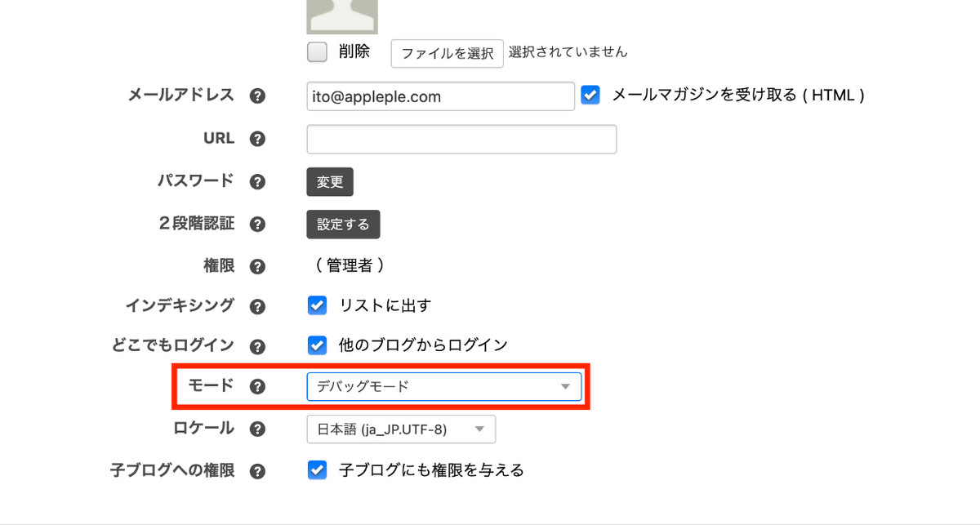Open help for 権限 setting
980x525 pixels.
257,266
